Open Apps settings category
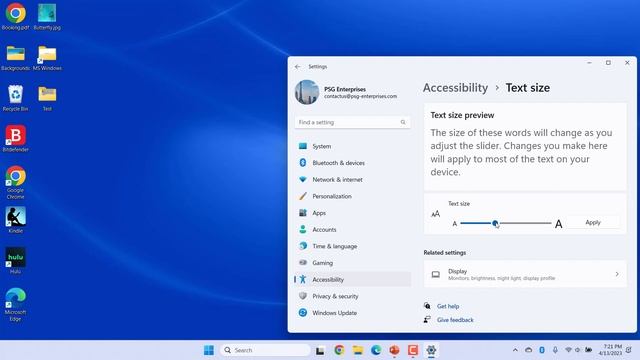 [x=352, y=213]
